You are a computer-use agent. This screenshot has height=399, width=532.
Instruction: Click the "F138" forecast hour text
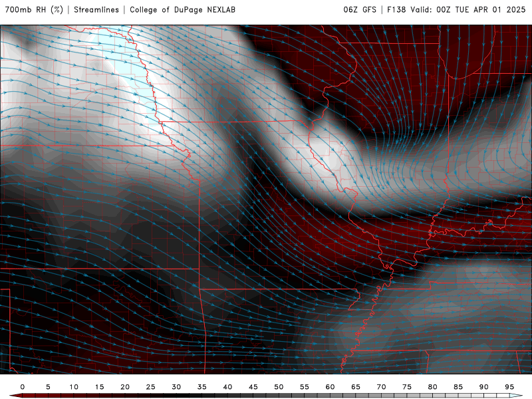coord(396,10)
